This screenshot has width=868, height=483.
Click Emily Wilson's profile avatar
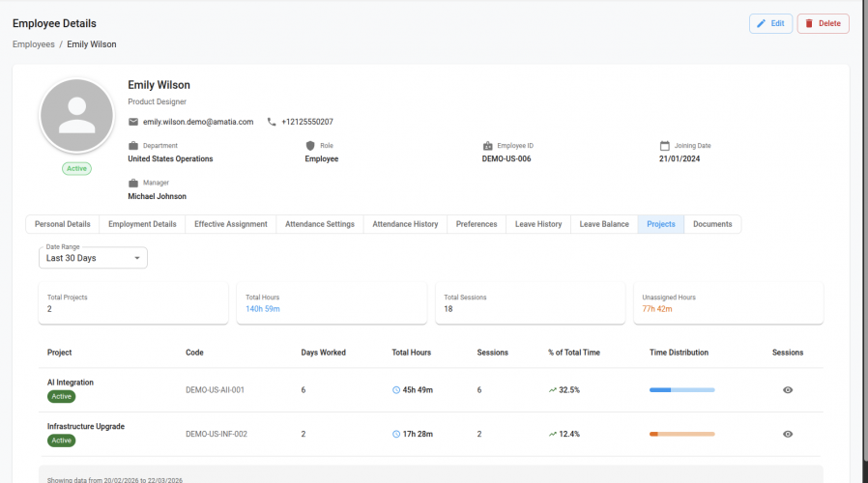point(77,116)
